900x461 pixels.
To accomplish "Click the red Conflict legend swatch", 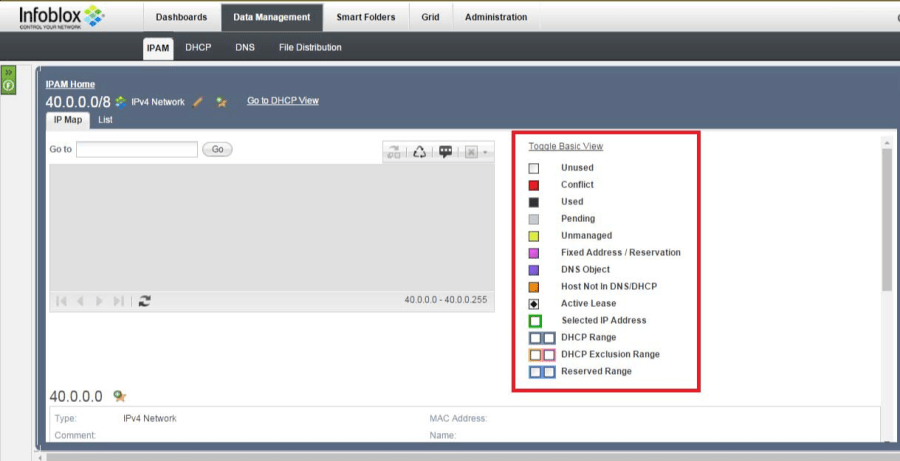I will (534, 185).
